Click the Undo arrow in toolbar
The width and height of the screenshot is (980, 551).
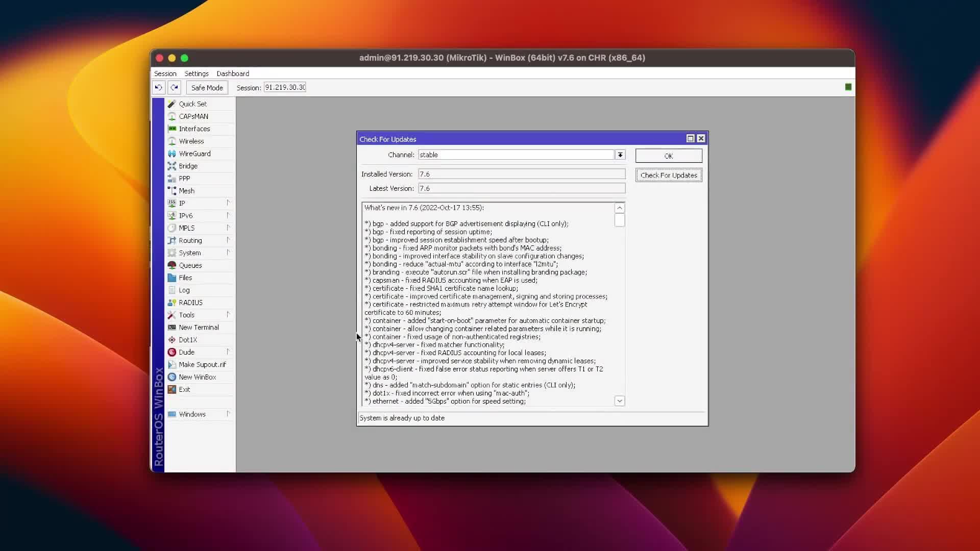(159, 87)
